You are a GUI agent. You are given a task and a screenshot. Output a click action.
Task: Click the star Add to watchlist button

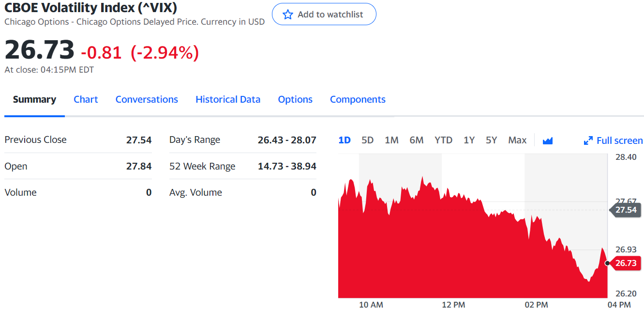(x=324, y=14)
